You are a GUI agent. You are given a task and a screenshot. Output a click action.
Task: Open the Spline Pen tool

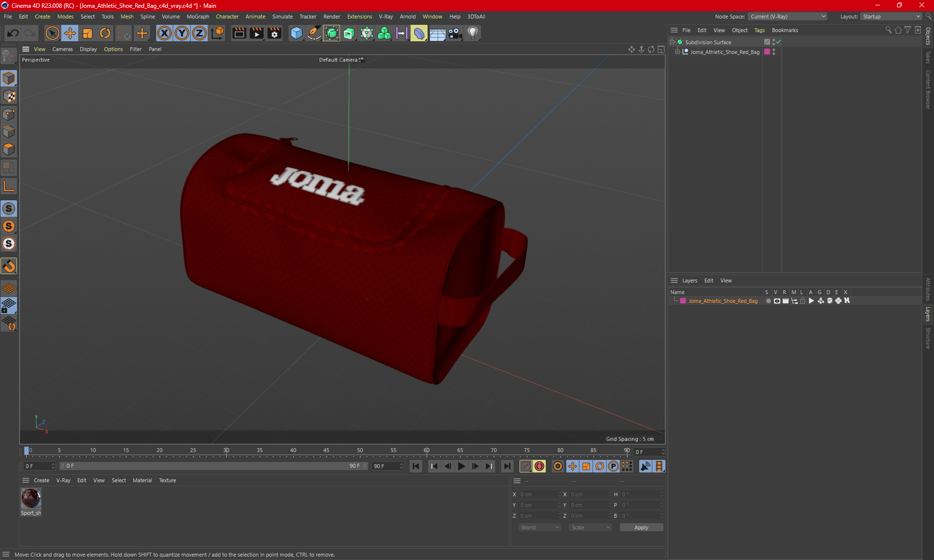click(x=314, y=33)
